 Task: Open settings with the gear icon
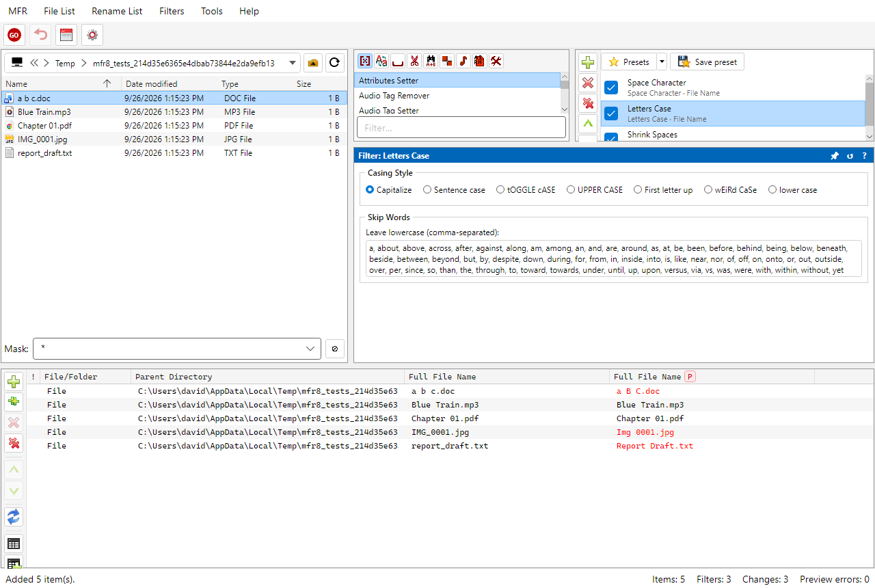[92, 35]
